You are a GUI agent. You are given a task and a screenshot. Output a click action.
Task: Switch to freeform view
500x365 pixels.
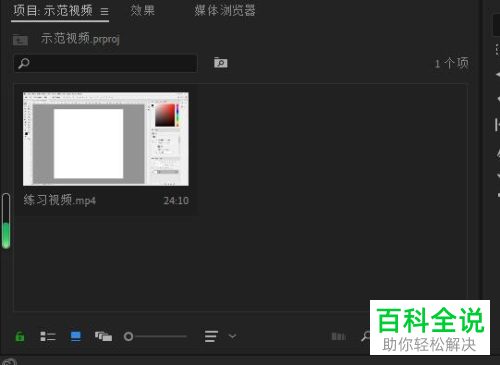click(103, 336)
